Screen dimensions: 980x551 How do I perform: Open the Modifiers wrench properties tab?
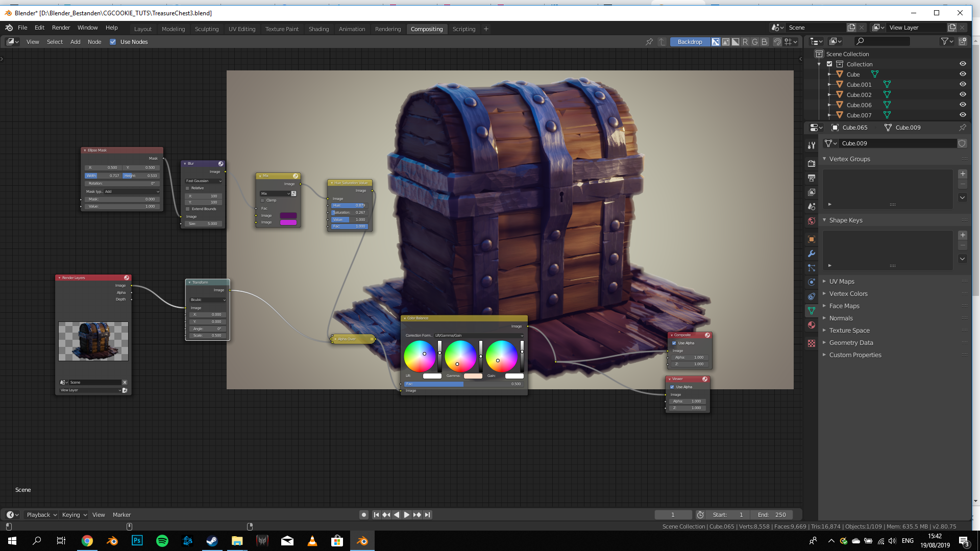[812, 254]
